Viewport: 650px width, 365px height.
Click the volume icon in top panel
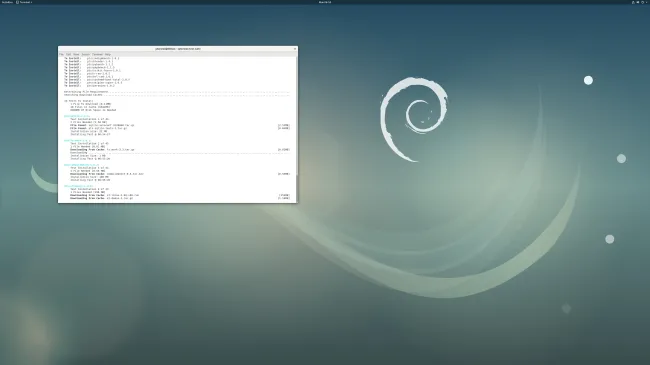pos(638,2)
